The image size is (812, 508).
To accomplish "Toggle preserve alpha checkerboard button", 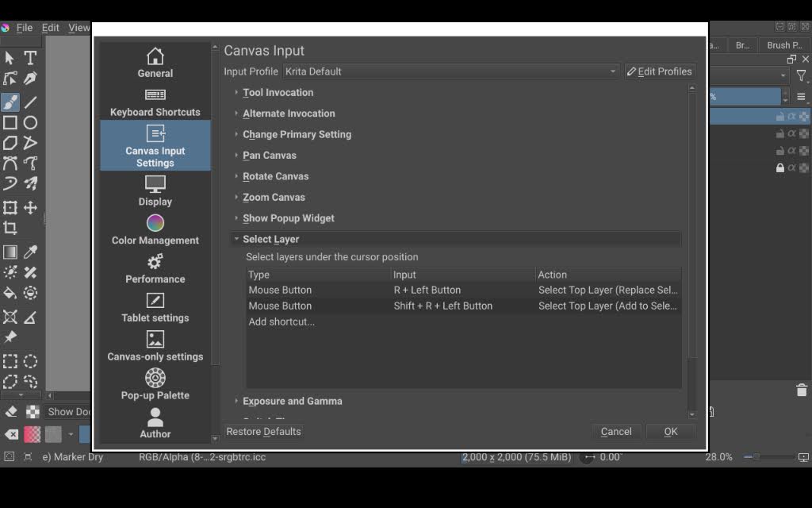I will [x=33, y=412].
